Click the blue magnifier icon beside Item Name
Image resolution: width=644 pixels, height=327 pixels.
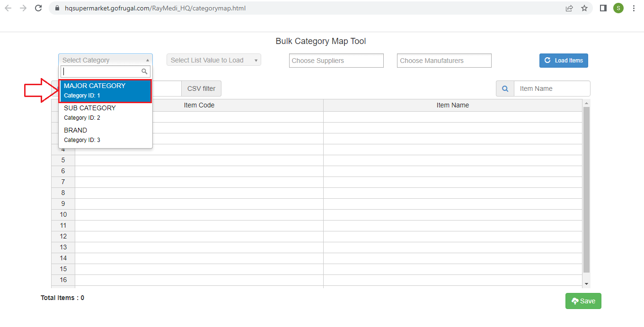pyautogui.click(x=505, y=88)
